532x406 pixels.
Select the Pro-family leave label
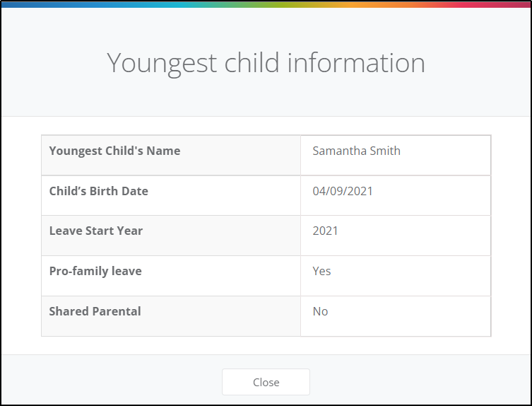(x=95, y=271)
